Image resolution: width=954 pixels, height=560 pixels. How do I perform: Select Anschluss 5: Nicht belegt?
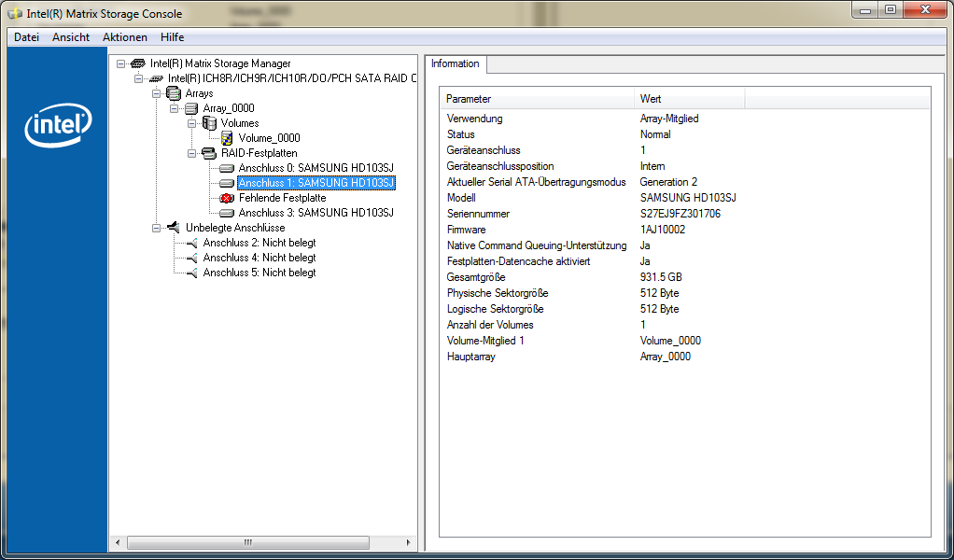tap(260, 273)
